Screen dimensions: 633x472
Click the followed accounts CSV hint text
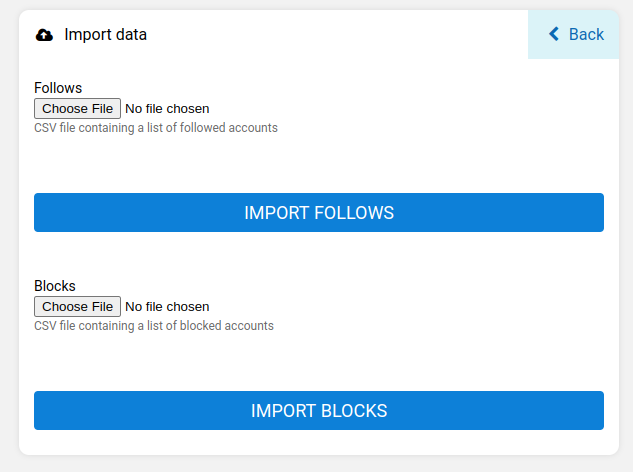click(156, 128)
